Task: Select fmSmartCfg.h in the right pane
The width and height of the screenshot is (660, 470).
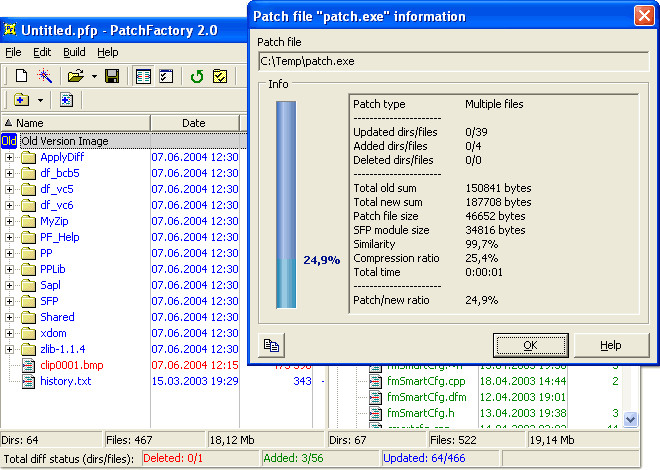Action: click(420, 413)
